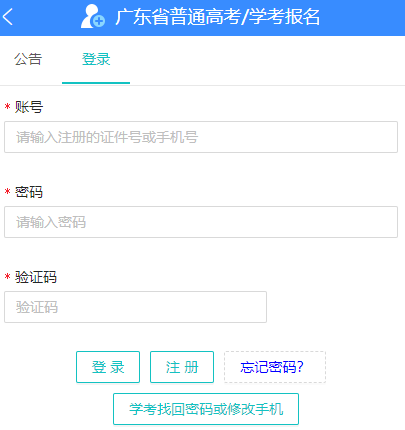The image size is (405, 430).
Task: Click the red asterisk beside 密码
Action: point(7,192)
